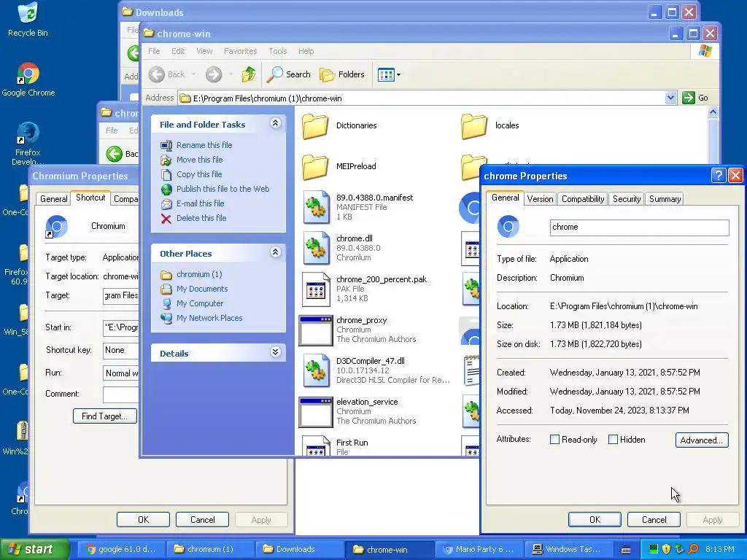Select the Firefox Developer desktop shortcut
This screenshot has height=560, width=747.
coord(28,143)
